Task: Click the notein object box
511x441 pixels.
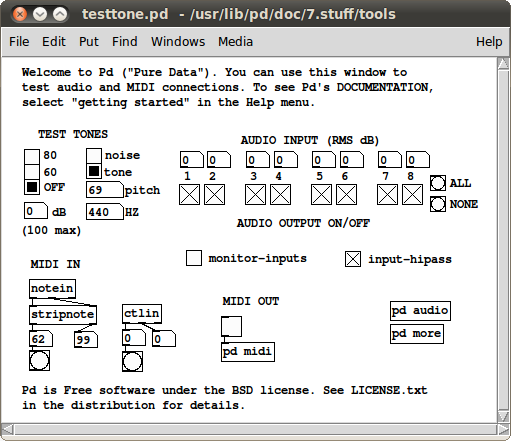Action: [52, 288]
